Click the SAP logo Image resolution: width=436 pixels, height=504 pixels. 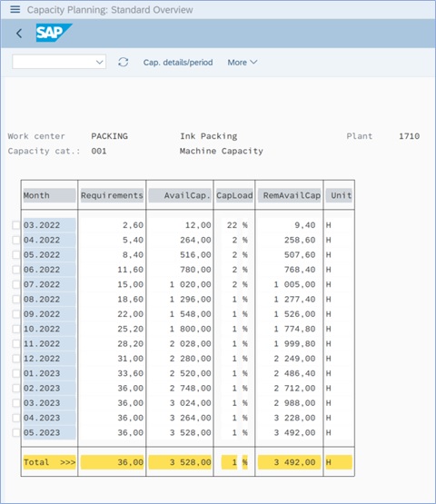pos(54,33)
